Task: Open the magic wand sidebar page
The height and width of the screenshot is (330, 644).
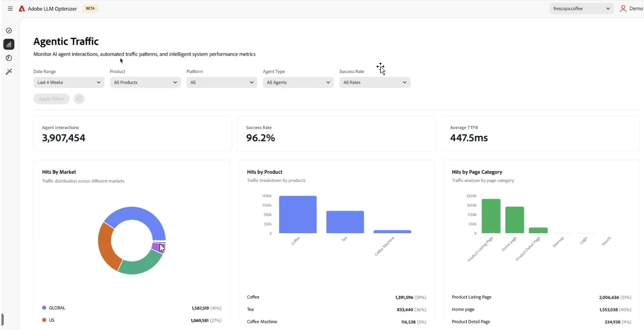Action: [8, 72]
